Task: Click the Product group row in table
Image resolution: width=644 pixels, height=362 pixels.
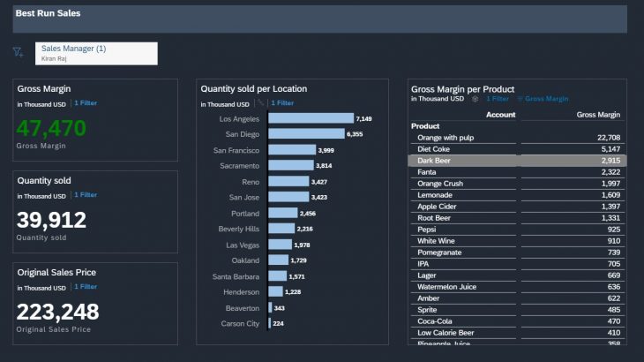Action: click(426, 126)
